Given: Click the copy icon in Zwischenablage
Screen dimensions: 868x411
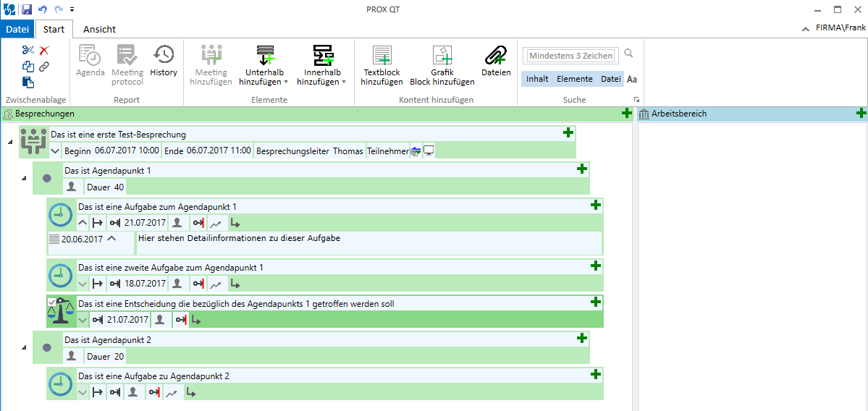Looking at the screenshot, I should [28, 67].
